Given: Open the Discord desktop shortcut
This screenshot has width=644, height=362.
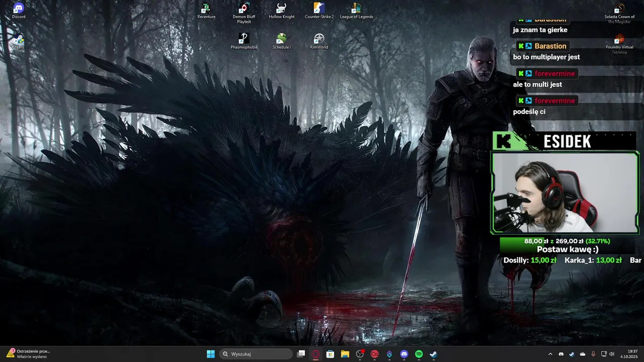Looking at the screenshot, I should pos(19,11).
